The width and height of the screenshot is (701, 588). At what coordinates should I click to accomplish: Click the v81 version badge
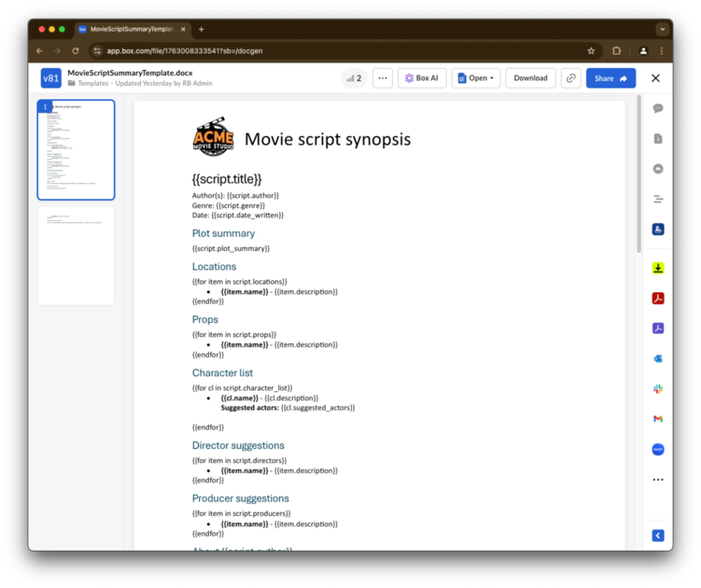tap(50, 78)
